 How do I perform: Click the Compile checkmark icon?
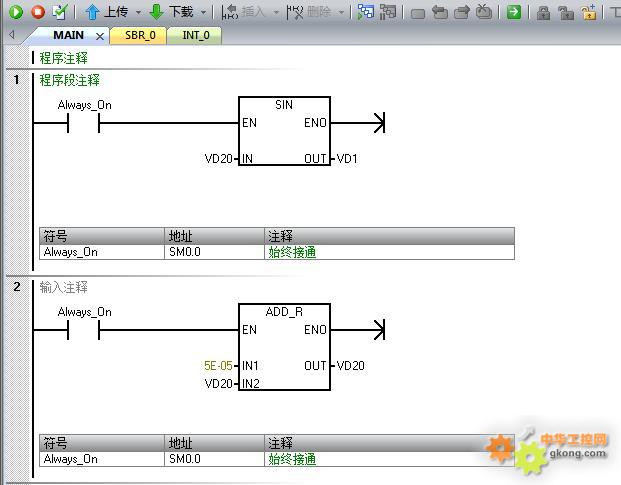59,12
